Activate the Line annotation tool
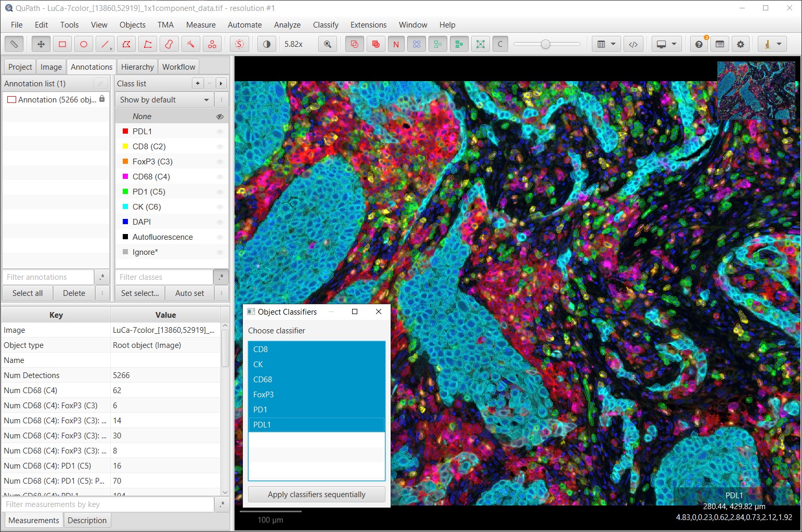Viewport: 802px width, 532px height. pyautogui.click(x=105, y=44)
